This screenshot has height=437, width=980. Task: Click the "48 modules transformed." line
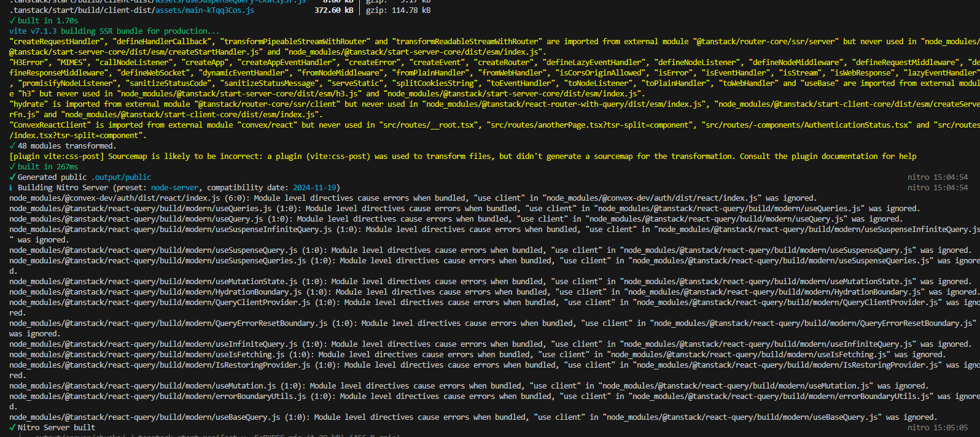63,145
